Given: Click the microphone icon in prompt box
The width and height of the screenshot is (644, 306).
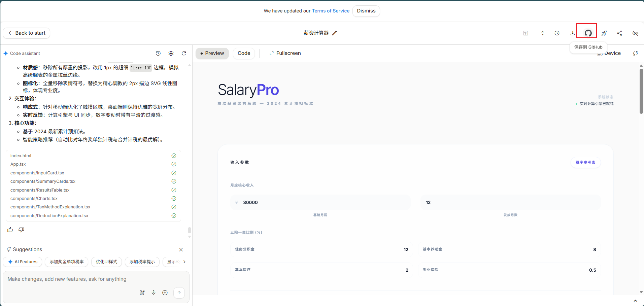Looking at the screenshot, I should (x=154, y=293).
